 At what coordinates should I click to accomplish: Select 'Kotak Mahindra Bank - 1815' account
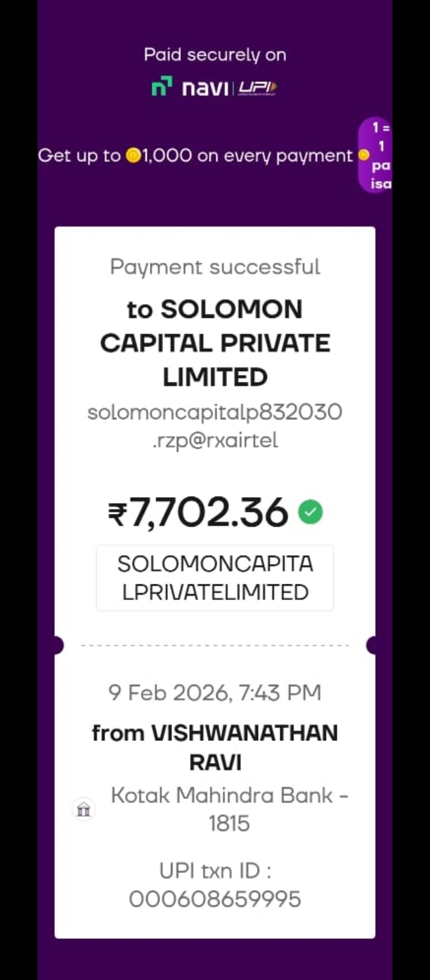229,809
